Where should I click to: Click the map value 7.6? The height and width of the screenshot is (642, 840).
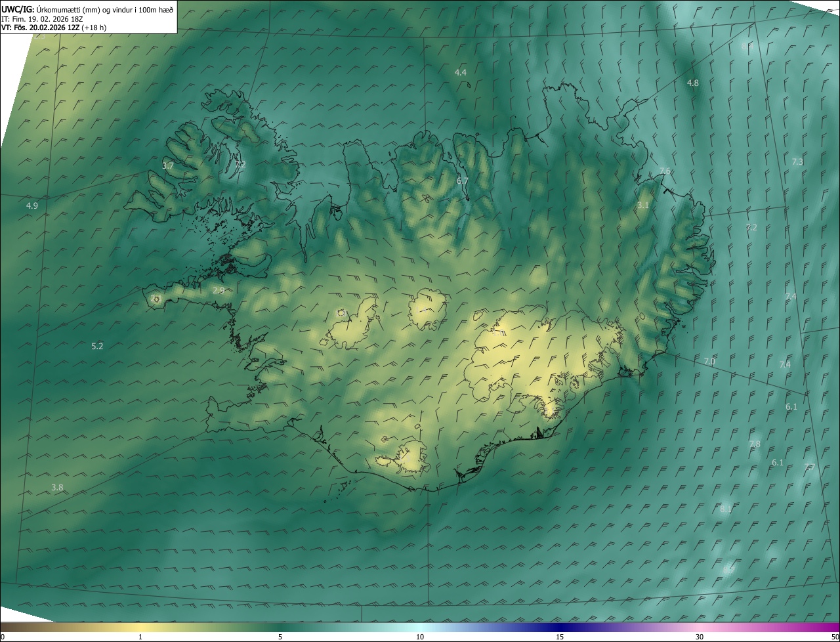(x=665, y=171)
